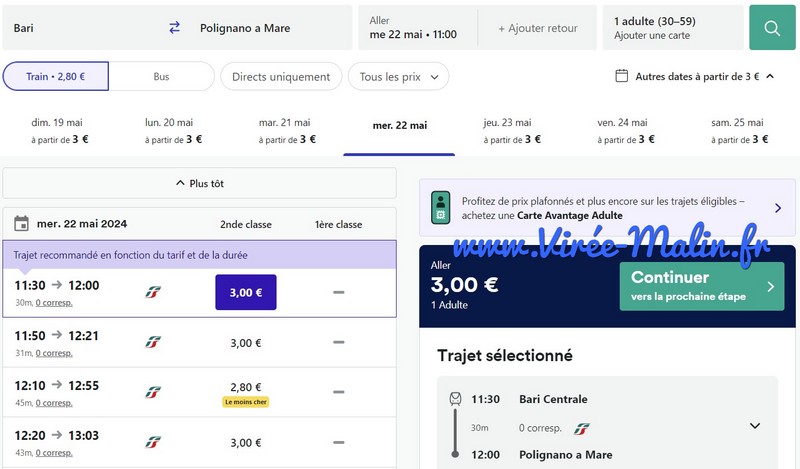800x469 pixels.
Task: Expand Plus tôt earlier trains
Action: coord(199,184)
